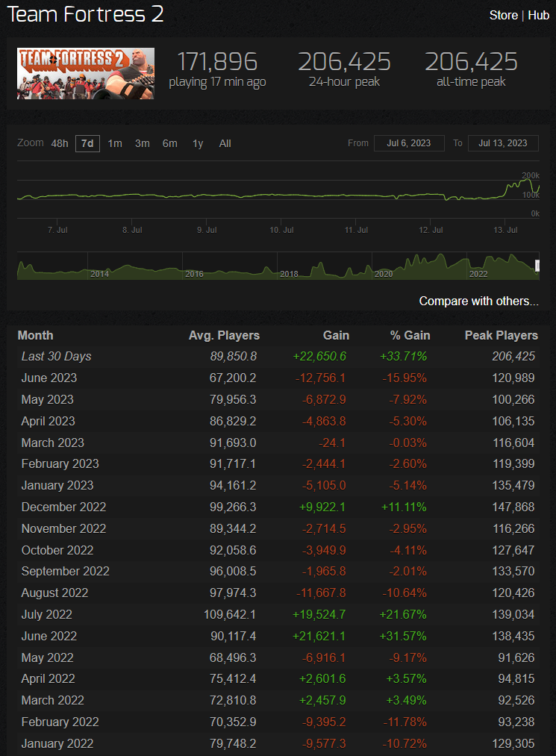556x756 pixels.
Task: Click the Peak Players column header
Action: (x=502, y=336)
